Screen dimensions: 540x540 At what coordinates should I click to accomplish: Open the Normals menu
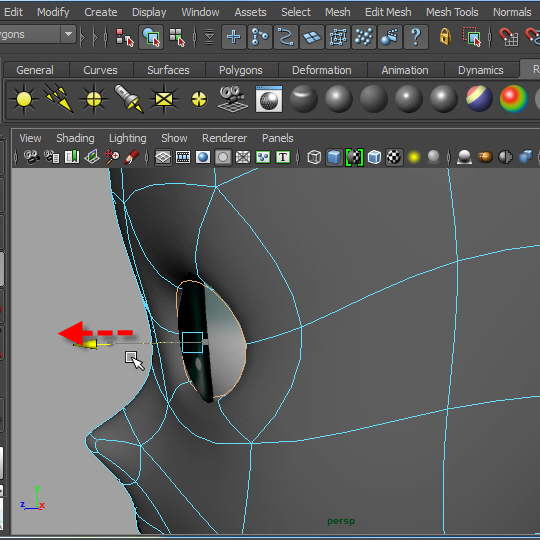(x=512, y=12)
